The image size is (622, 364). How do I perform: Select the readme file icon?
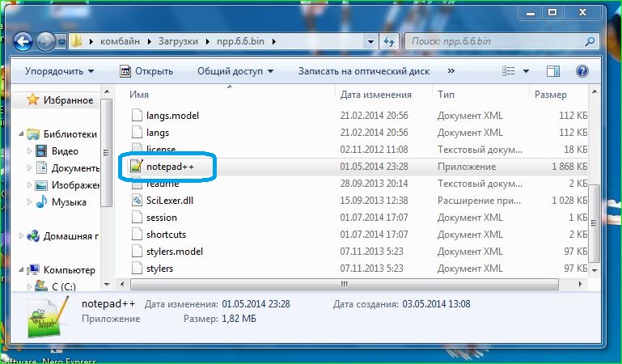pos(137,184)
